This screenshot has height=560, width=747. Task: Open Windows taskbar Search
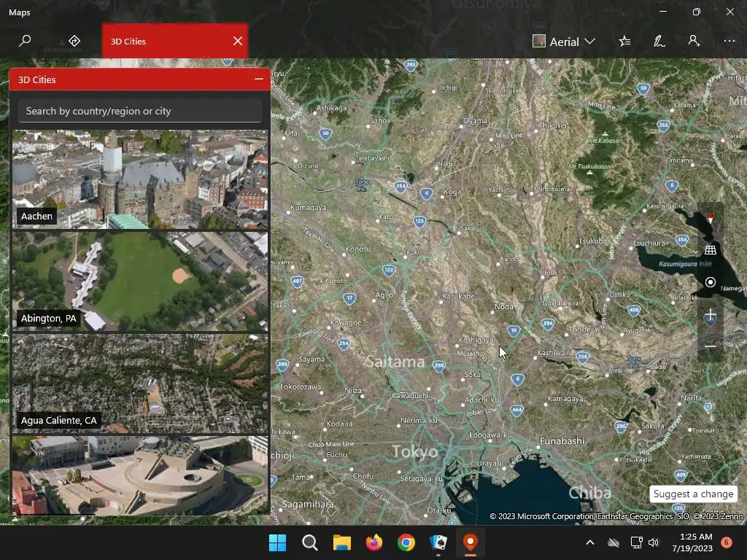tap(309, 542)
